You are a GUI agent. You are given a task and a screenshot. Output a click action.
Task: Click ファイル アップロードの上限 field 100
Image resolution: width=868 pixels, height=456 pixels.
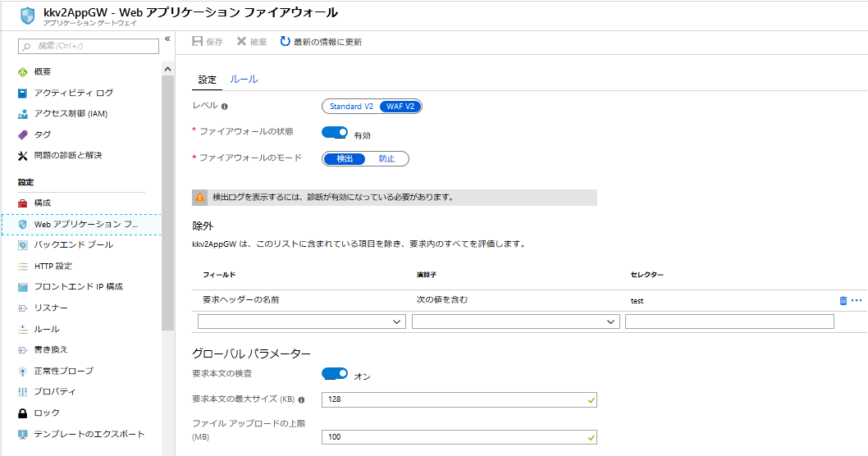[x=459, y=437]
